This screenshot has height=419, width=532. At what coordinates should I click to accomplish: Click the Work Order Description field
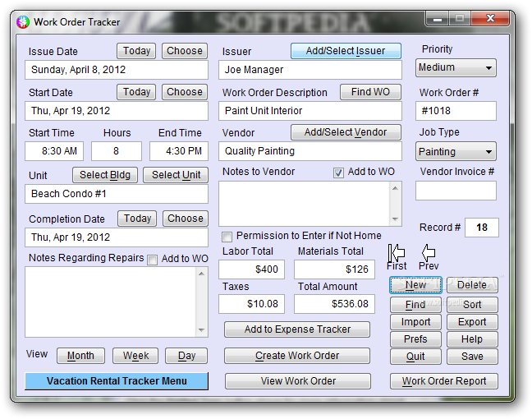310,111
